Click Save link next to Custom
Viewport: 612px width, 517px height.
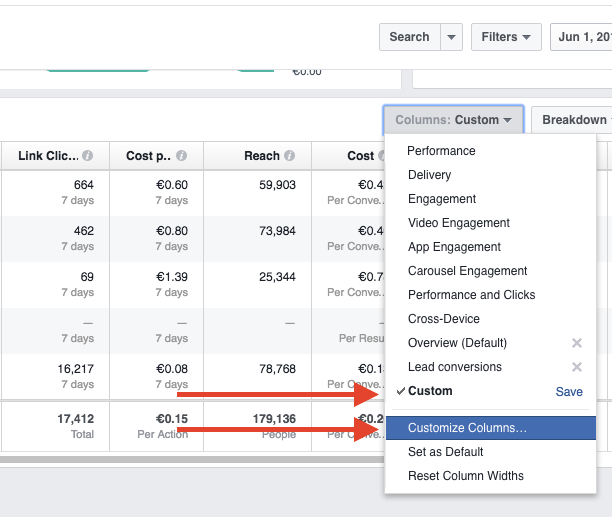coord(569,392)
